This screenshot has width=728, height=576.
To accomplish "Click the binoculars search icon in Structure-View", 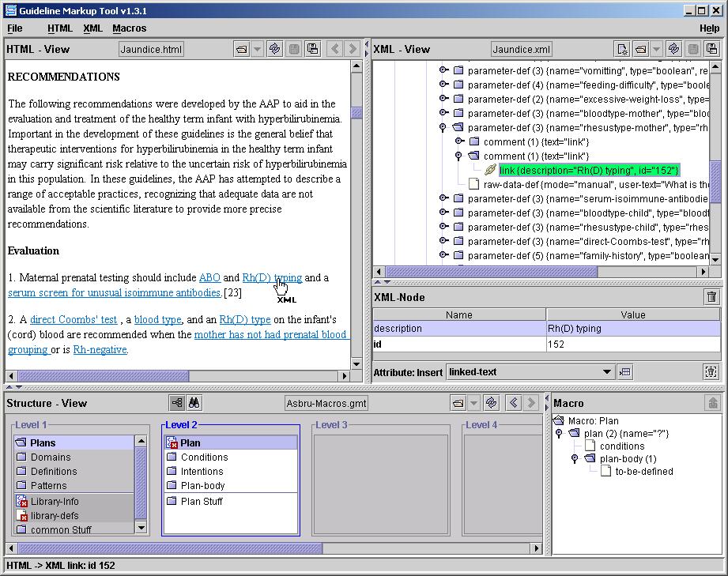I will pos(194,403).
